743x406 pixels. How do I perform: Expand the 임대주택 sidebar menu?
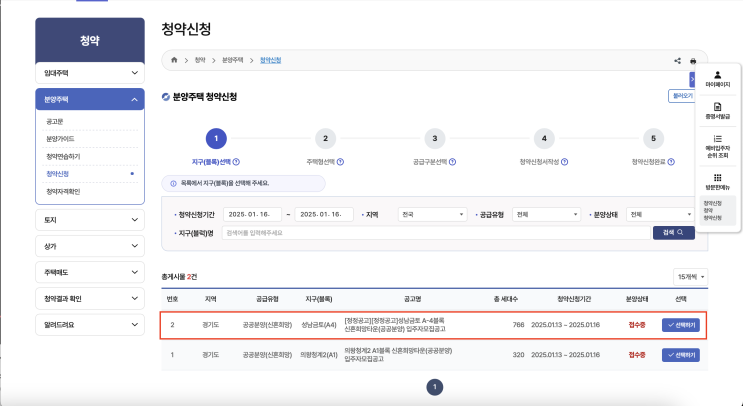(x=90, y=73)
